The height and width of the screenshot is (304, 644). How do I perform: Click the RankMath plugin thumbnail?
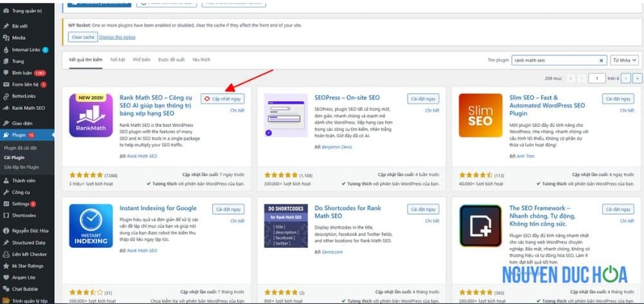(x=91, y=115)
